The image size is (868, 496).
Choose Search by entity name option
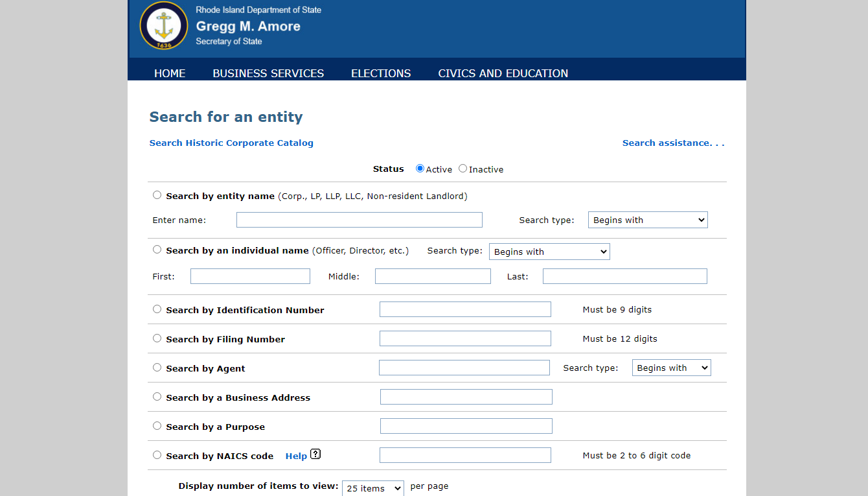[157, 195]
